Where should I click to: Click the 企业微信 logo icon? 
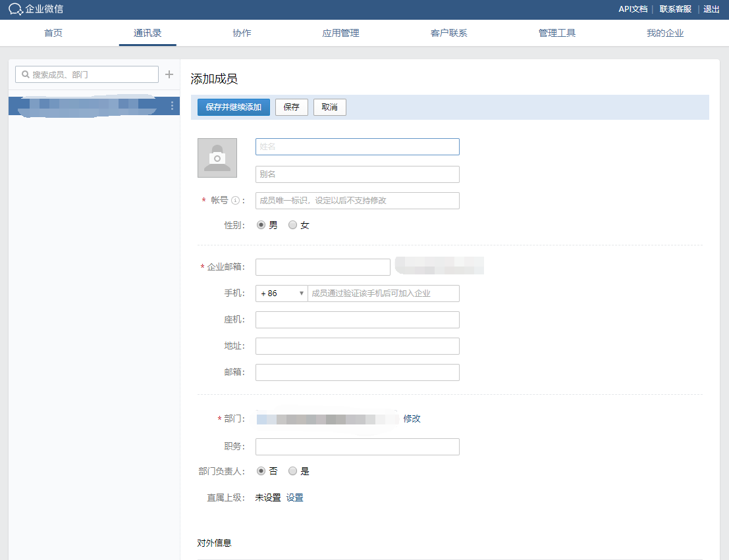point(16,9)
